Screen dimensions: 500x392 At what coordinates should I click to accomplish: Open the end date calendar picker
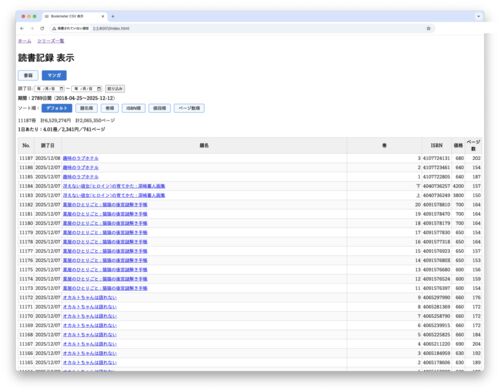99,89
